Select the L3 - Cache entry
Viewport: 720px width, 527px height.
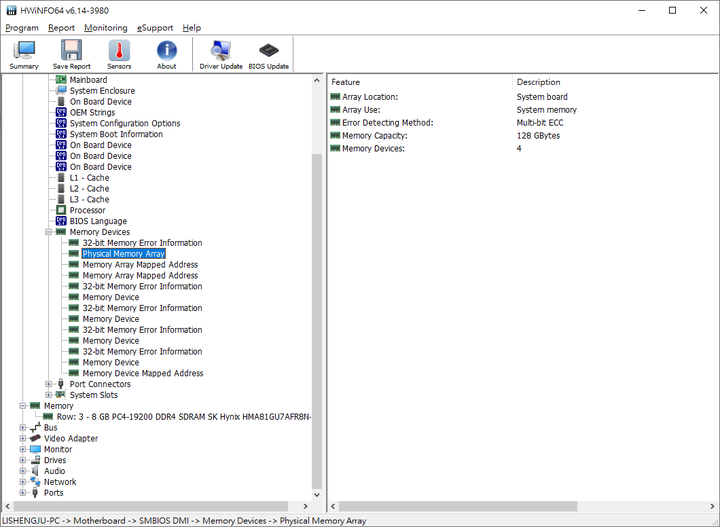pos(90,200)
